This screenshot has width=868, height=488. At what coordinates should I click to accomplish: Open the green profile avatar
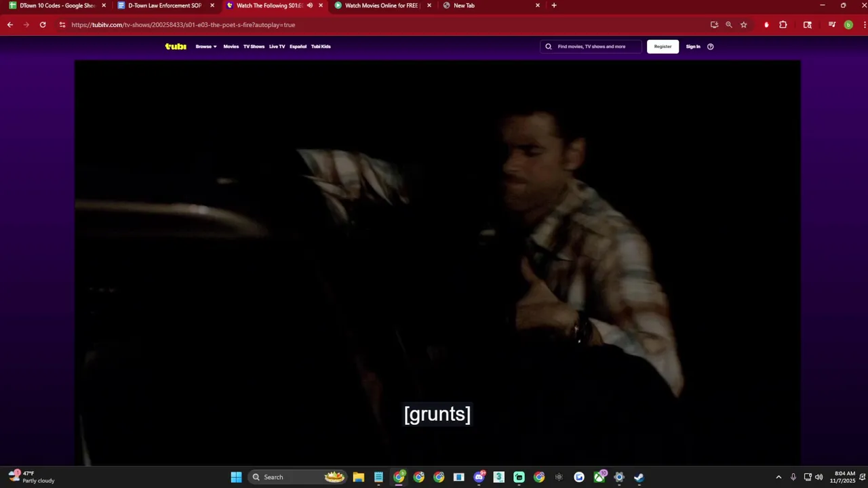(x=848, y=24)
